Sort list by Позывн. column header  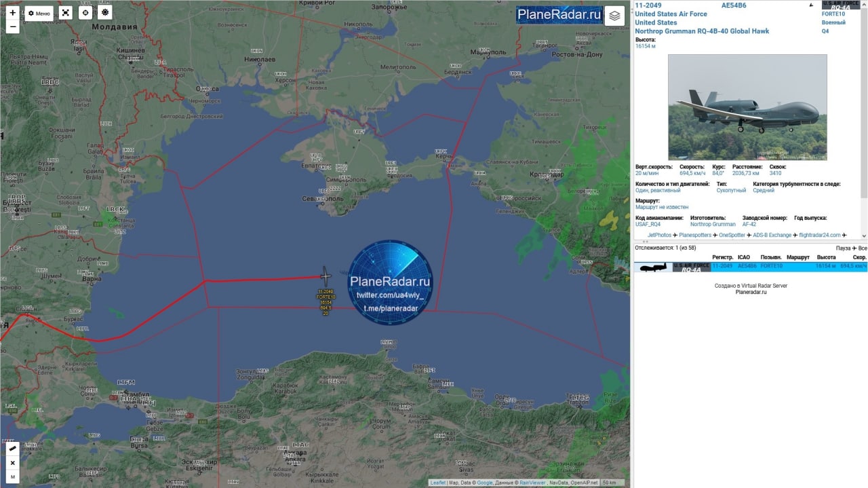click(x=771, y=257)
